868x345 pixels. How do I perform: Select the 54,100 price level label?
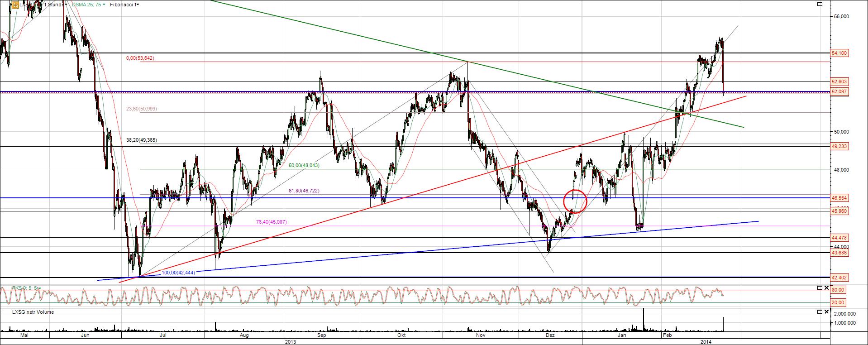(839, 53)
